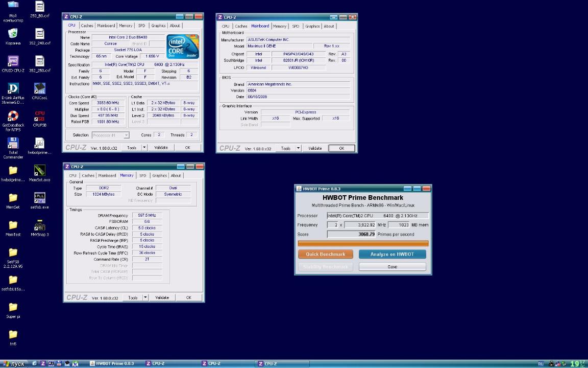Open the MemSet folder on the desktop
Screen dimensions: 588x368
13,200
